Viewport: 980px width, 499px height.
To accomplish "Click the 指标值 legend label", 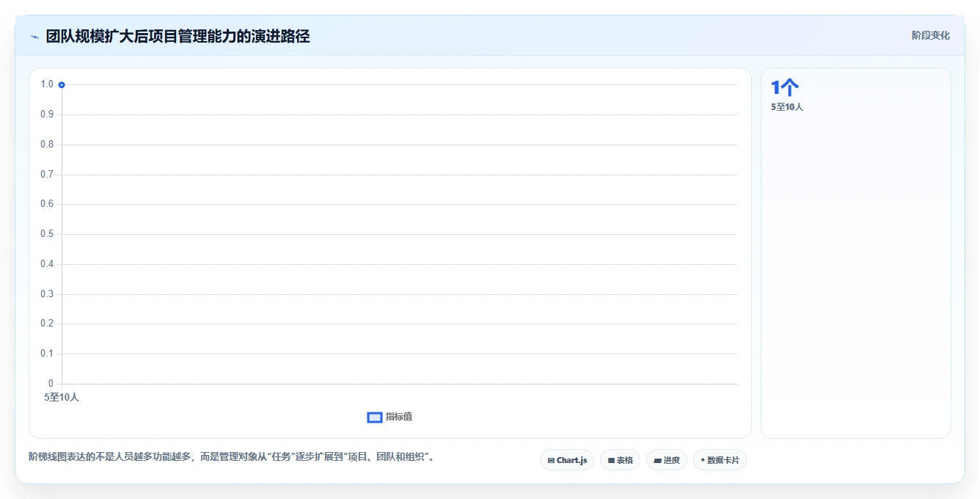I will (399, 417).
